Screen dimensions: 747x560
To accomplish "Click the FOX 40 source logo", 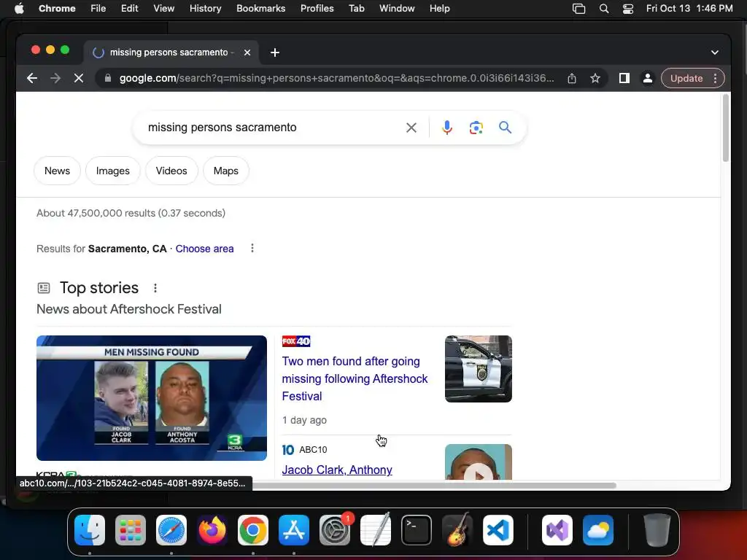I will point(296,341).
